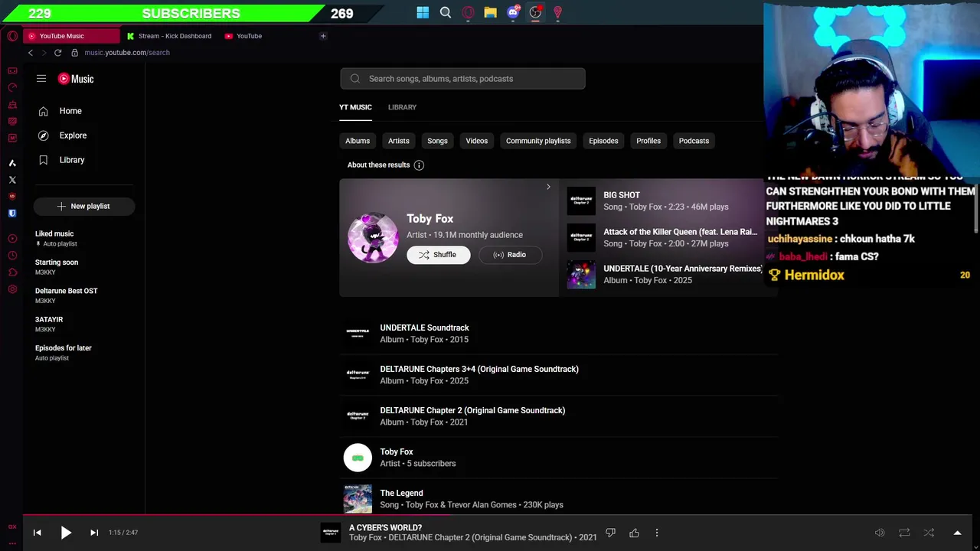Image resolution: width=980 pixels, height=551 pixels.
Task: Click the search songs, albums, artists field
Action: point(462,79)
